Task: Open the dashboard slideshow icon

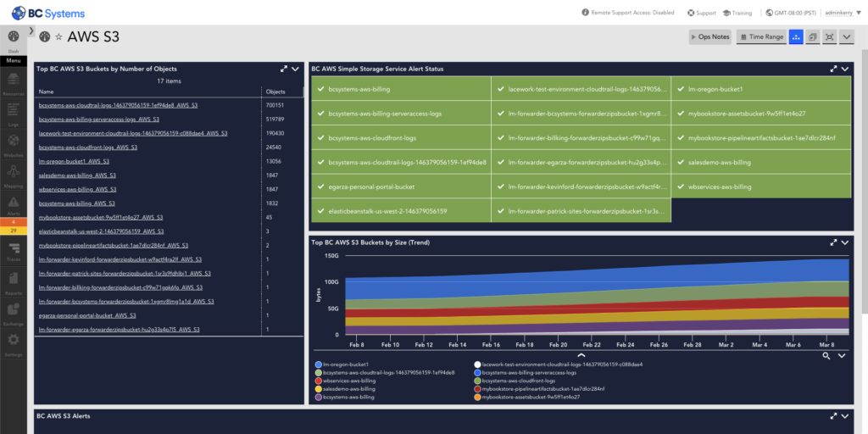Action: coord(813,37)
